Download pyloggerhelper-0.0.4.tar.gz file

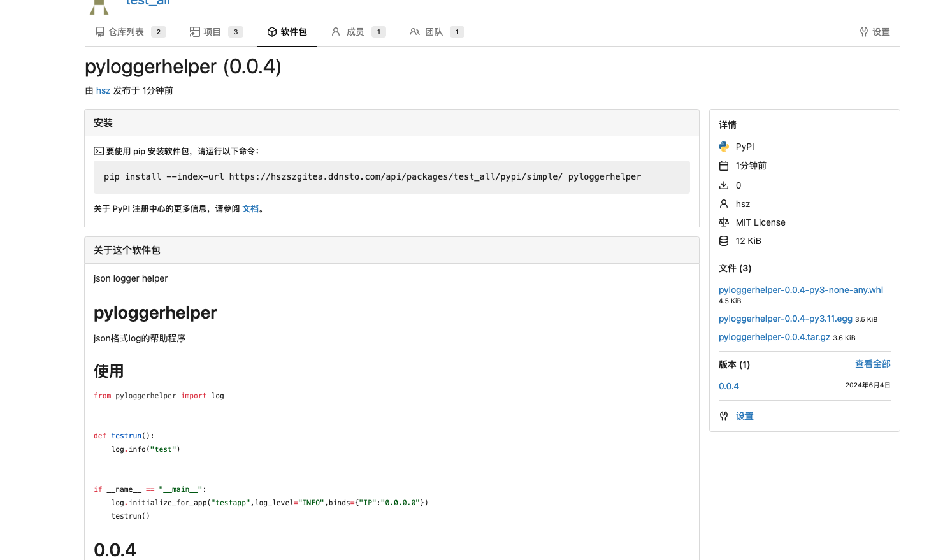(x=774, y=337)
